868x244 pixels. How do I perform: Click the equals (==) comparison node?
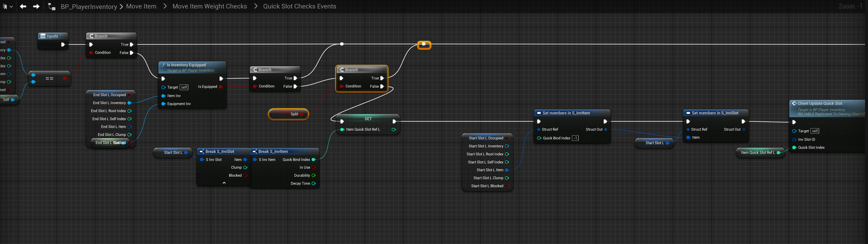50,79
